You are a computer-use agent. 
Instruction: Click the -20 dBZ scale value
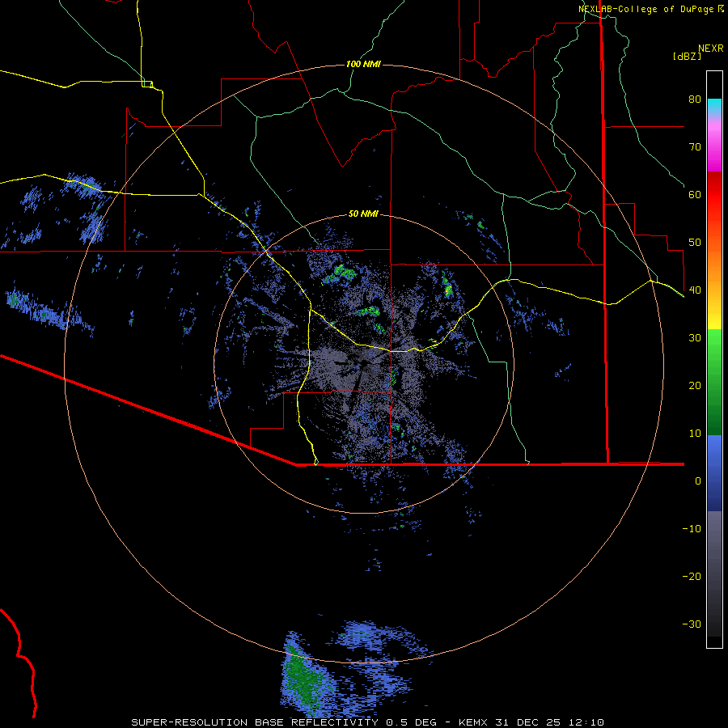tap(692, 576)
